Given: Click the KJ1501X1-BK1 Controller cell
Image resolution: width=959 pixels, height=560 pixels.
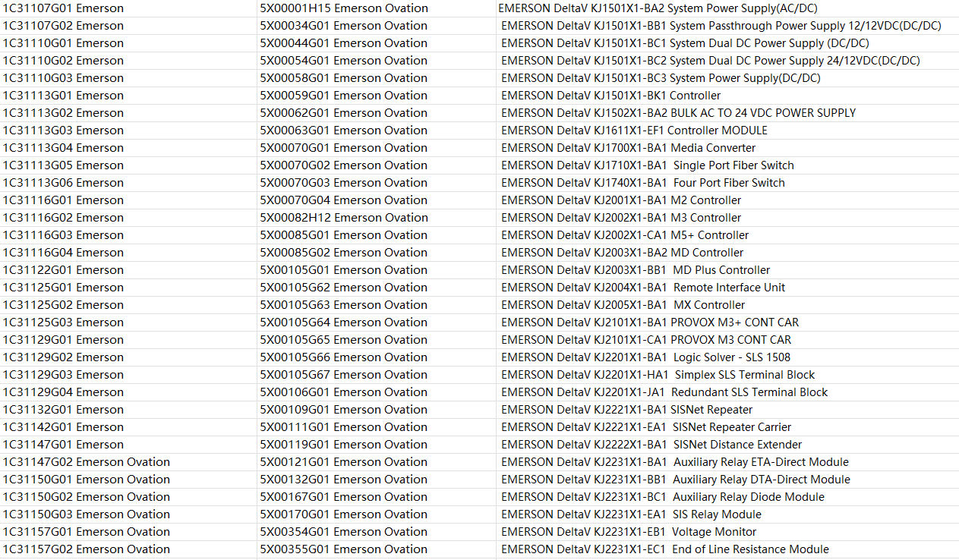Looking at the screenshot, I should [x=610, y=96].
